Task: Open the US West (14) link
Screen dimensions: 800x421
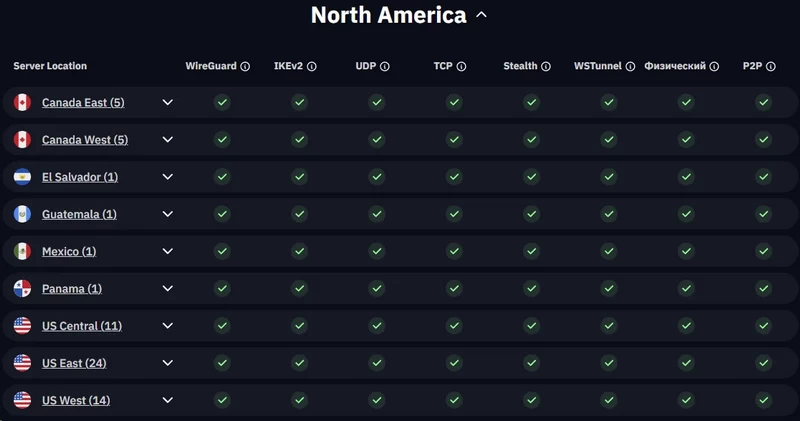Action: tap(76, 401)
